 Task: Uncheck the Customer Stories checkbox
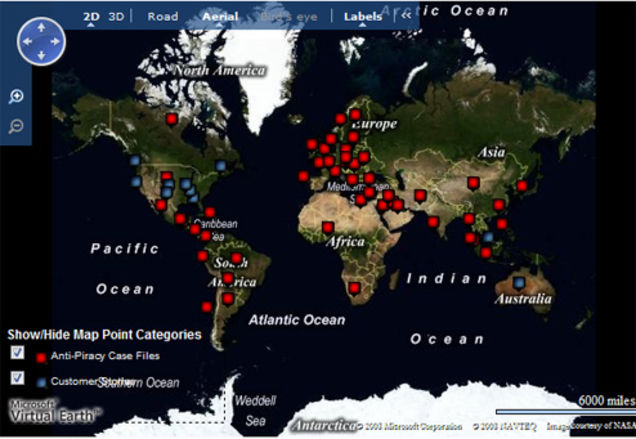pos(17,378)
